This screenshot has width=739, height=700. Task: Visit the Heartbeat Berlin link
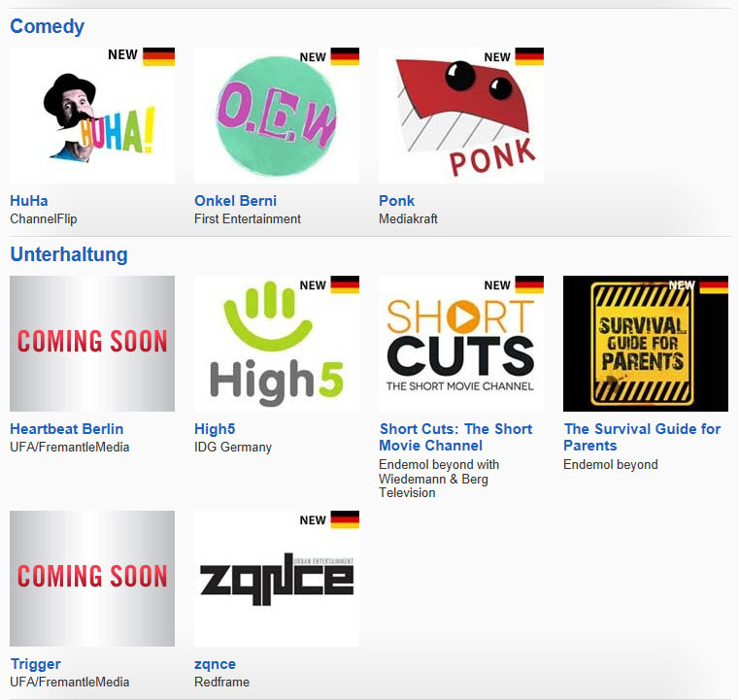pyautogui.click(x=66, y=429)
